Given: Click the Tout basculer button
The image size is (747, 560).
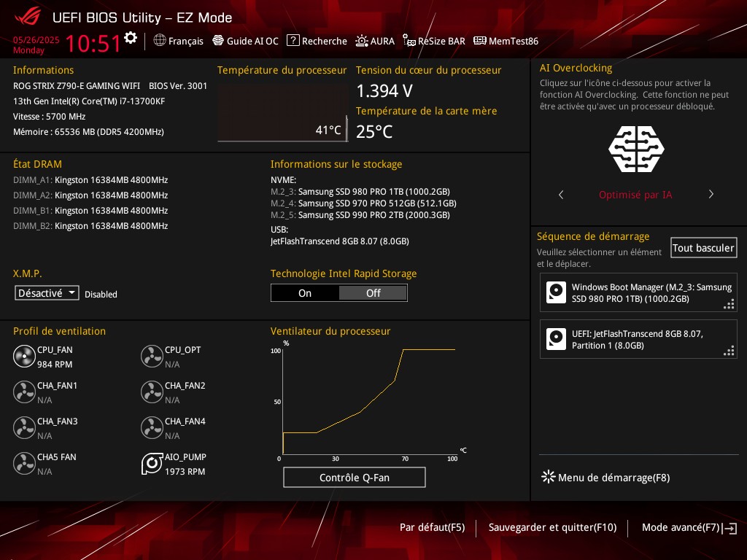Looking at the screenshot, I should [x=704, y=248].
